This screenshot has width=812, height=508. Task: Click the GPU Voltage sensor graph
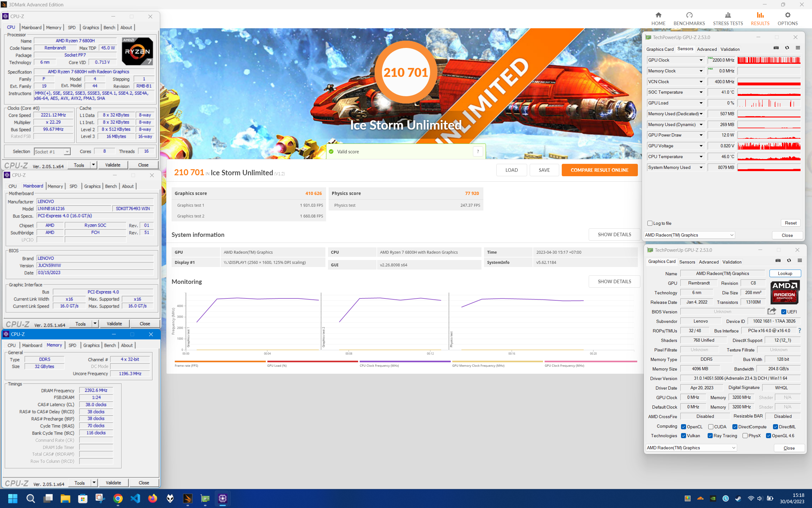(769, 146)
